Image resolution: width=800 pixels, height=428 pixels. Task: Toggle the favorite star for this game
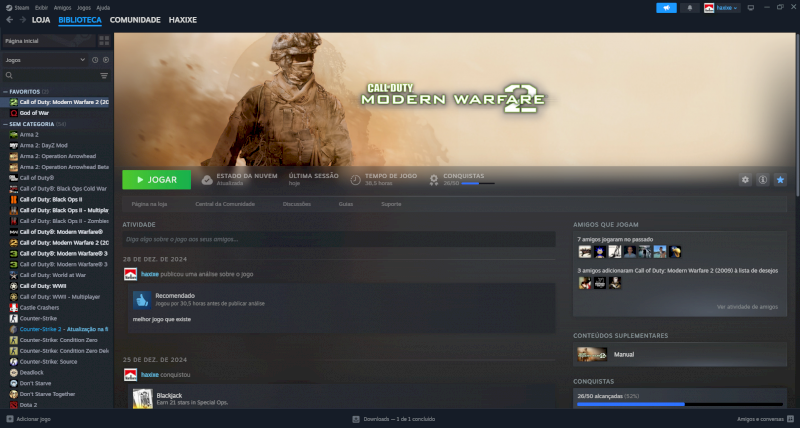tap(780, 180)
